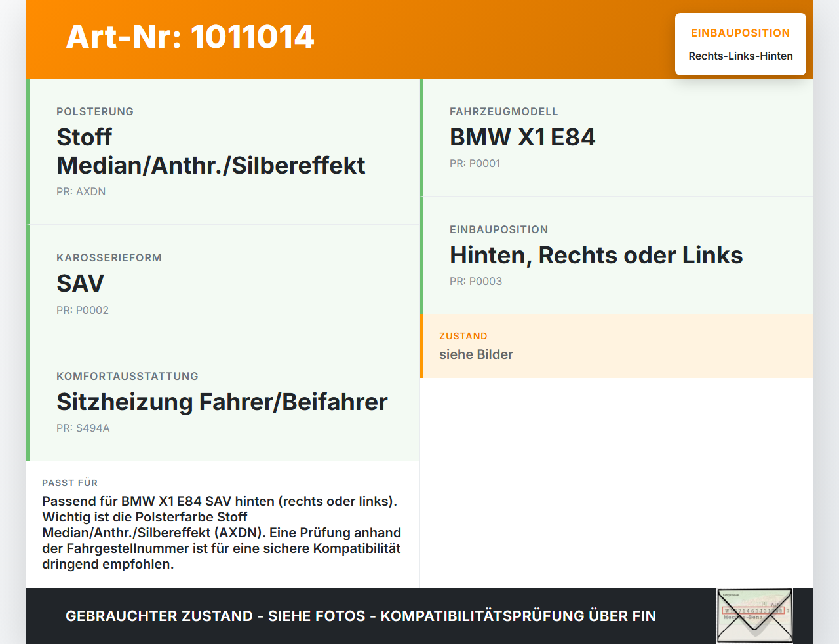
Task: Expand the PASST FÜR description section
Action: 222,523
